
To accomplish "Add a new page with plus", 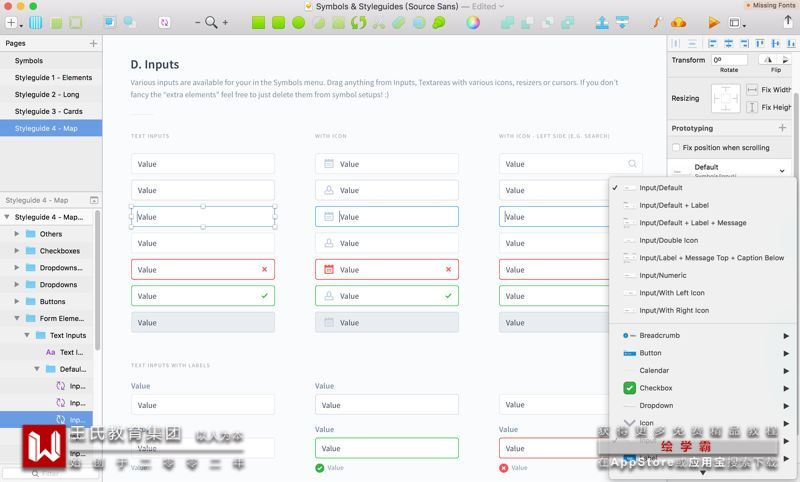I will tap(93, 43).
